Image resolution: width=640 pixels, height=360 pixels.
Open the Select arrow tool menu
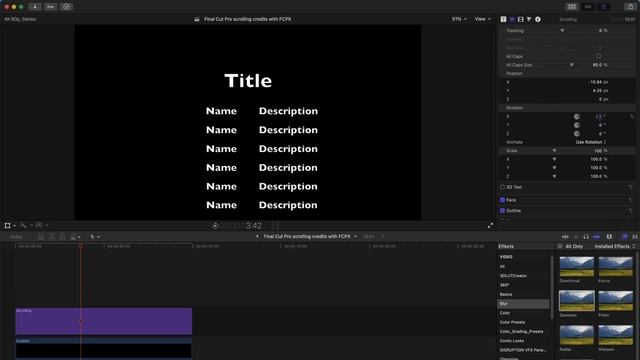pos(94,237)
